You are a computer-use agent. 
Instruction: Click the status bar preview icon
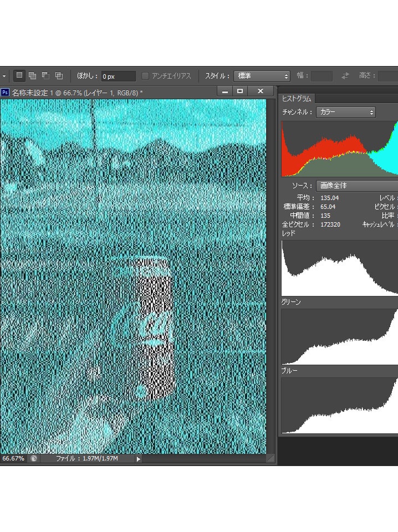click(x=34, y=459)
